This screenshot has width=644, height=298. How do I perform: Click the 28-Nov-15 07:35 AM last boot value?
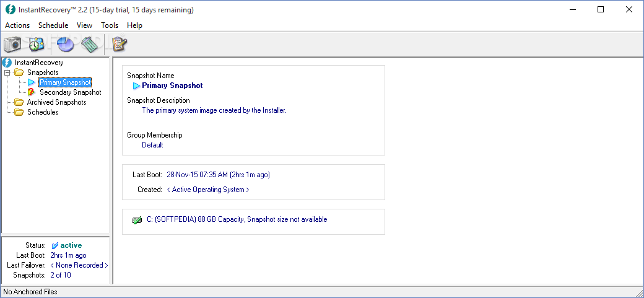click(218, 175)
